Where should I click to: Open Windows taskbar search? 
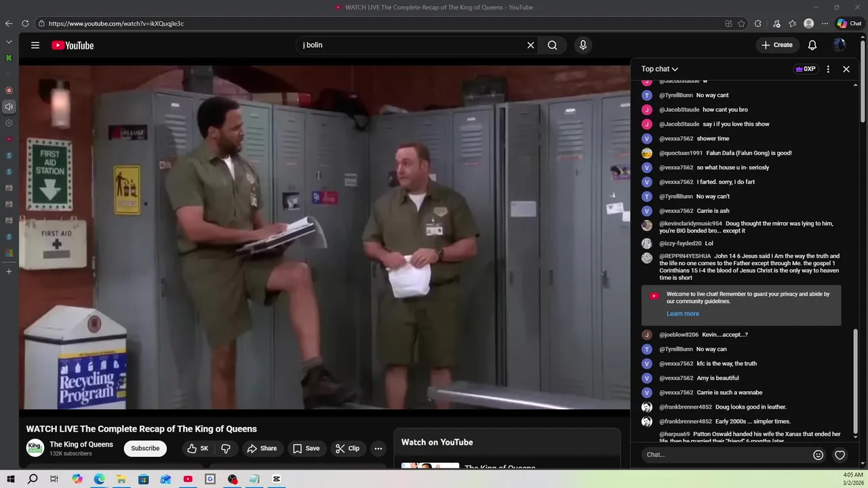(x=33, y=479)
